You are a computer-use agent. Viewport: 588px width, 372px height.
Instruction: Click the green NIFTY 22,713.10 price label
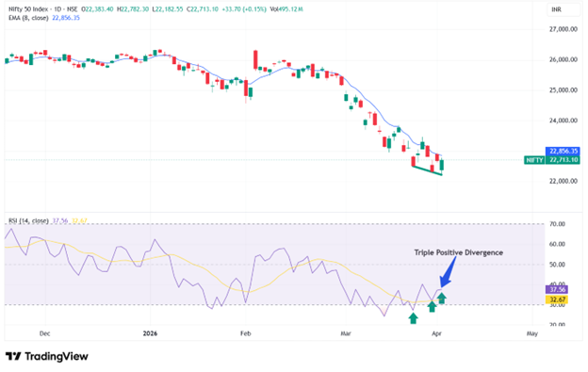coord(552,160)
